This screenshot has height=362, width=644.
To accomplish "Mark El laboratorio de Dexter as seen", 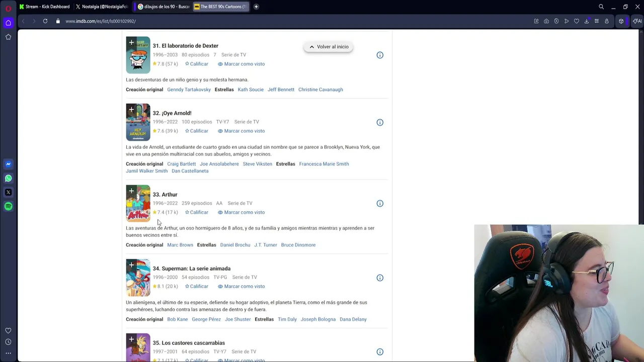I will tap(241, 64).
